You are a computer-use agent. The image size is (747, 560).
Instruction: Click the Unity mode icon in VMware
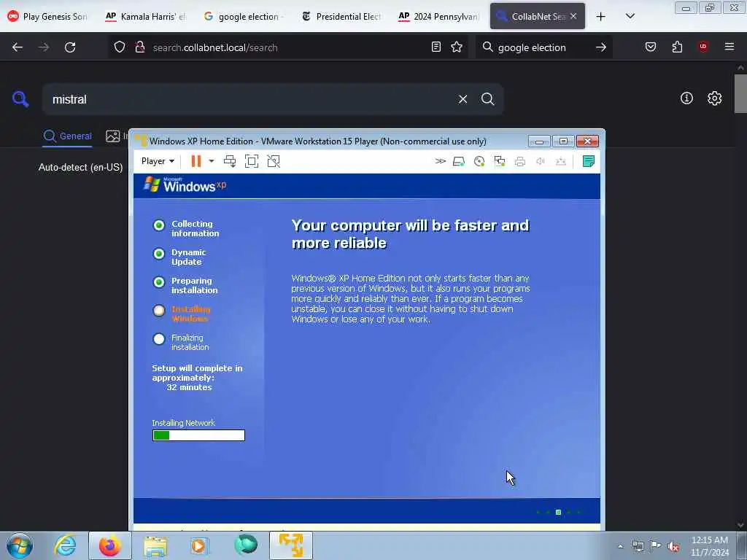point(274,161)
